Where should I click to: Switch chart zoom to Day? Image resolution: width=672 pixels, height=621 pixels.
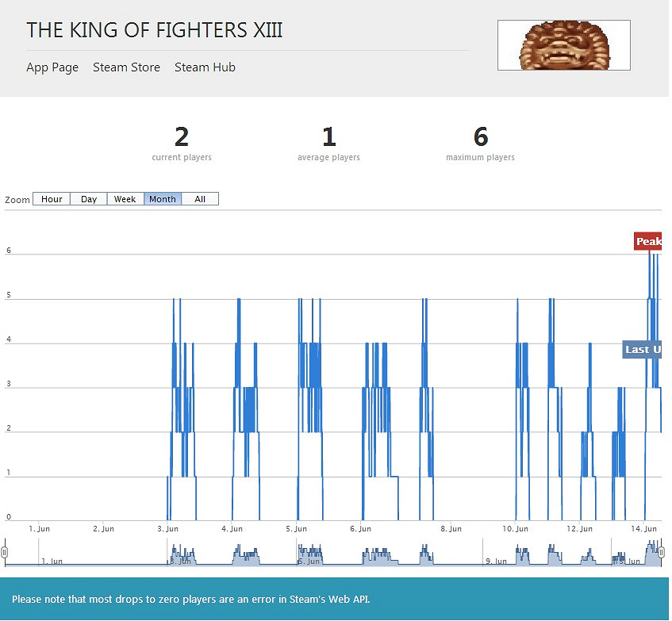[x=89, y=199]
